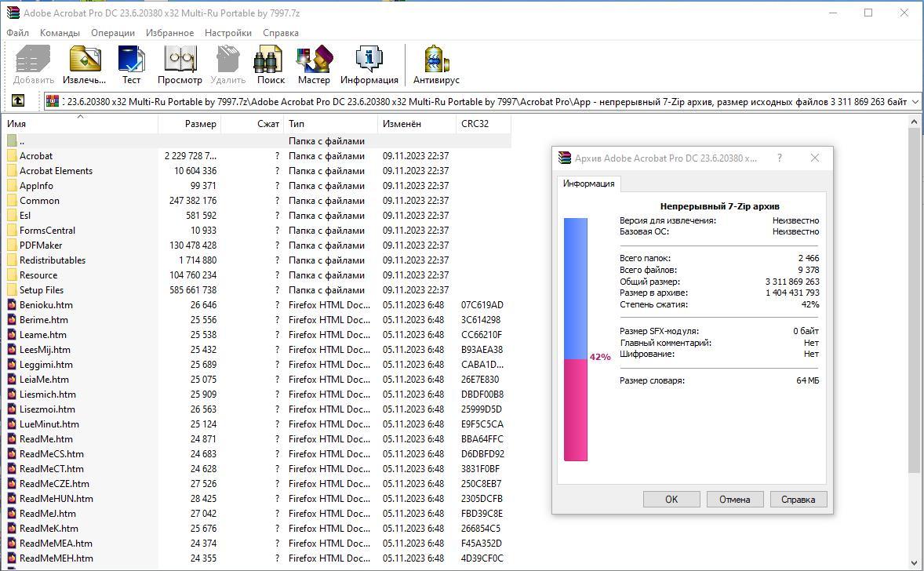Click the Отмена button

pyautogui.click(x=734, y=499)
